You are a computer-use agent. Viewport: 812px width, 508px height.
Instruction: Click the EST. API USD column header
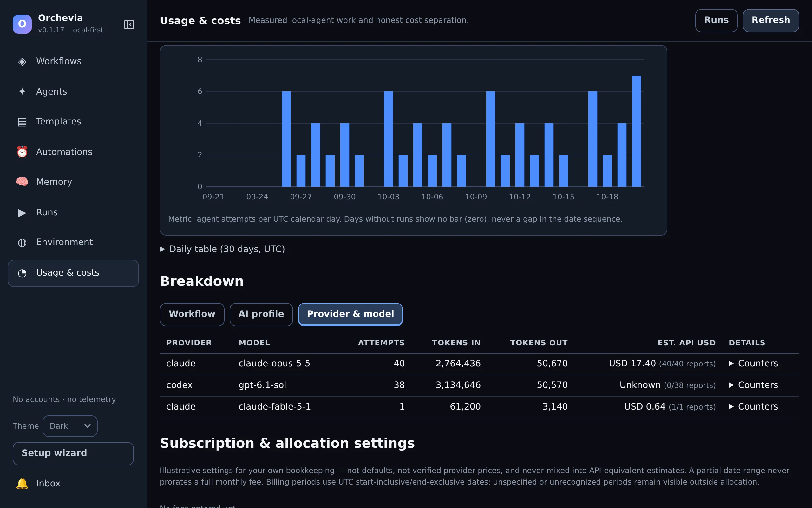(686, 343)
